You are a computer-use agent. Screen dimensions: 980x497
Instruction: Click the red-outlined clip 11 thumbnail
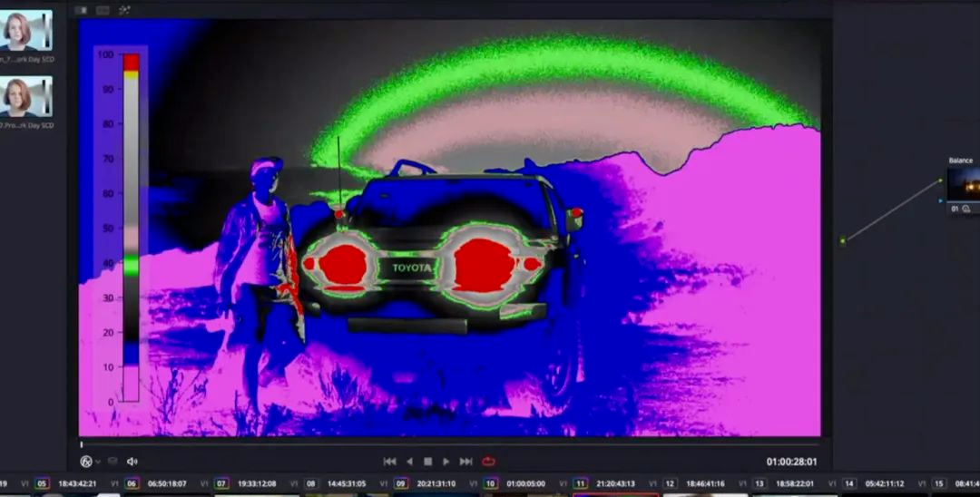coord(615,494)
